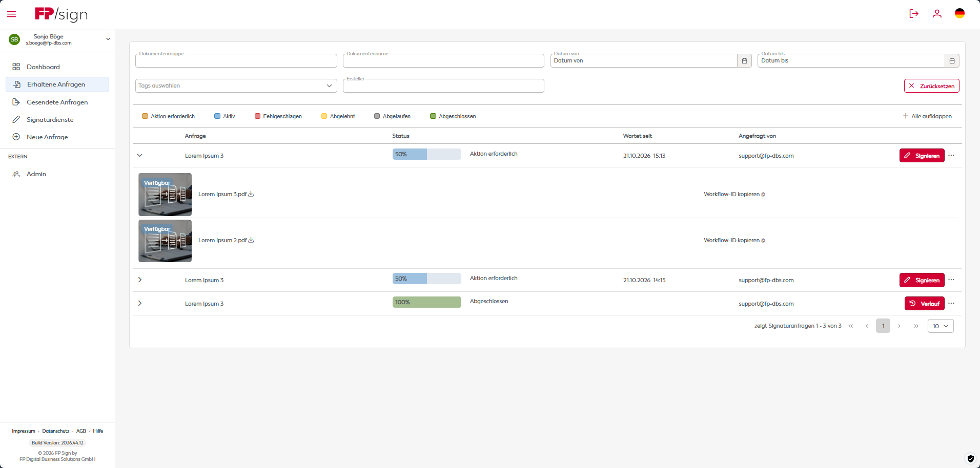Viewport: 980px width, 468px height.
Task: Open the page size dropdown showing 10
Action: point(941,326)
